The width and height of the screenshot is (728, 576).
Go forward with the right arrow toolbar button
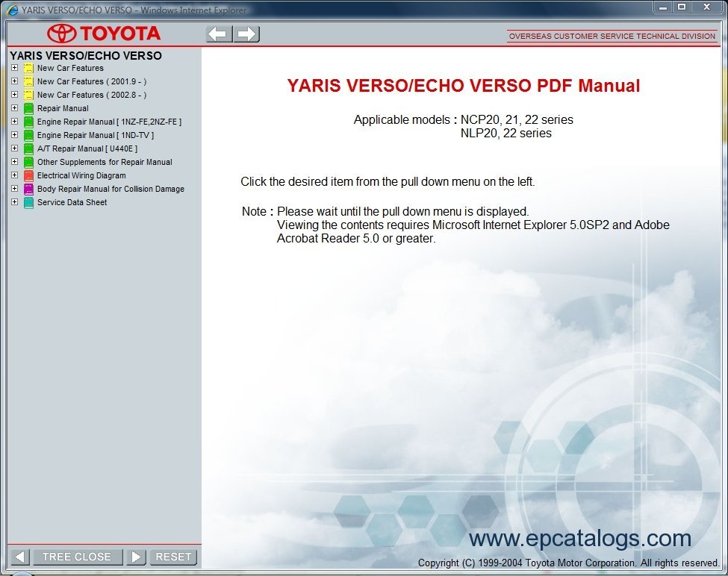tap(246, 34)
